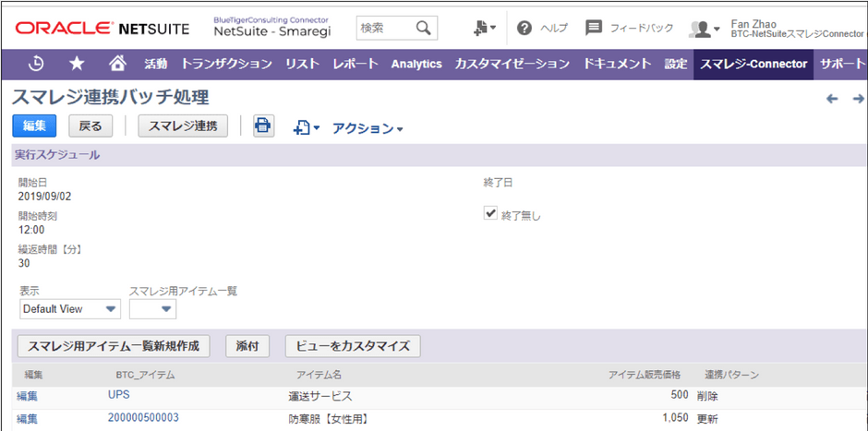
Task: Open the user role avatar menu
Action: pos(704,29)
